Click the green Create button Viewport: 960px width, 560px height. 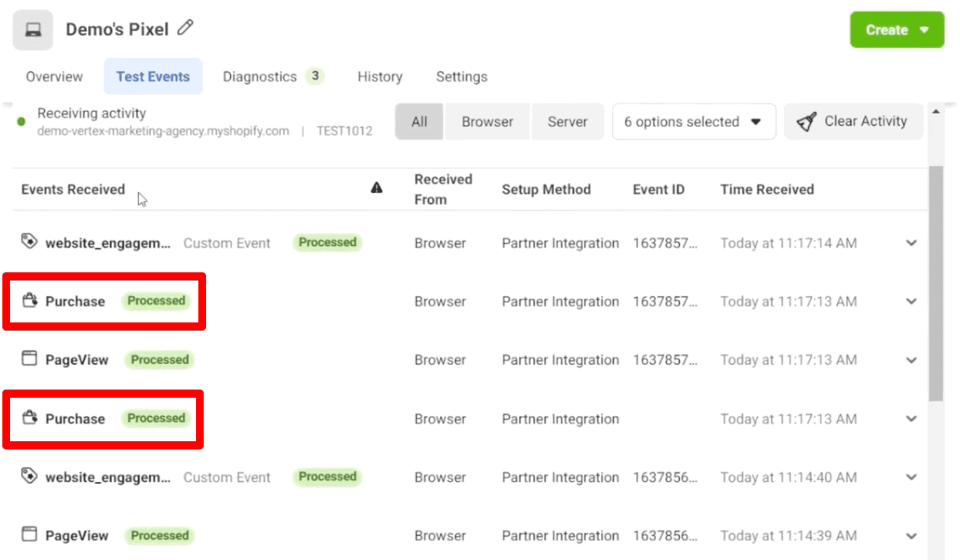click(x=897, y=30)
